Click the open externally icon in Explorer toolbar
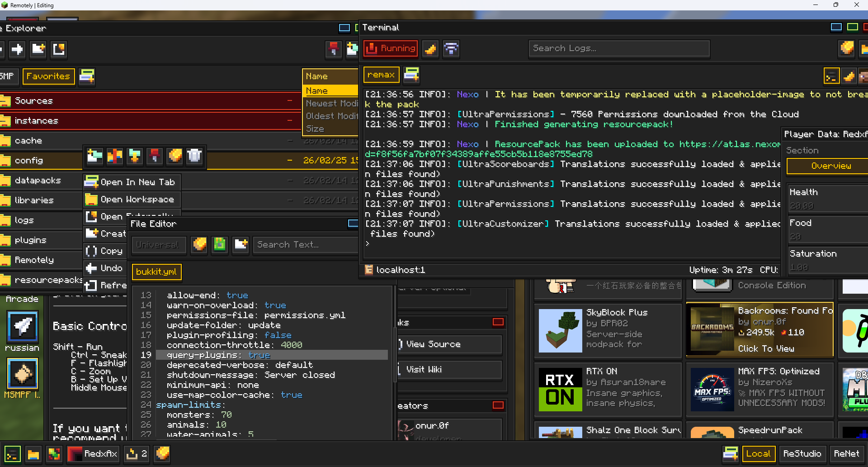This screenshot has width=868, height=467. click(59, 49)
